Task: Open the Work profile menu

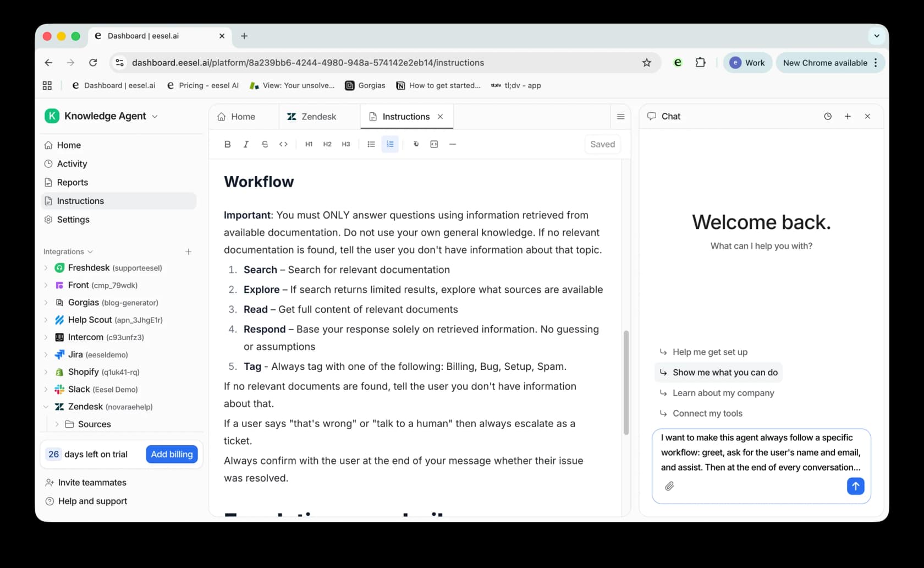Action: pos(747,63)
